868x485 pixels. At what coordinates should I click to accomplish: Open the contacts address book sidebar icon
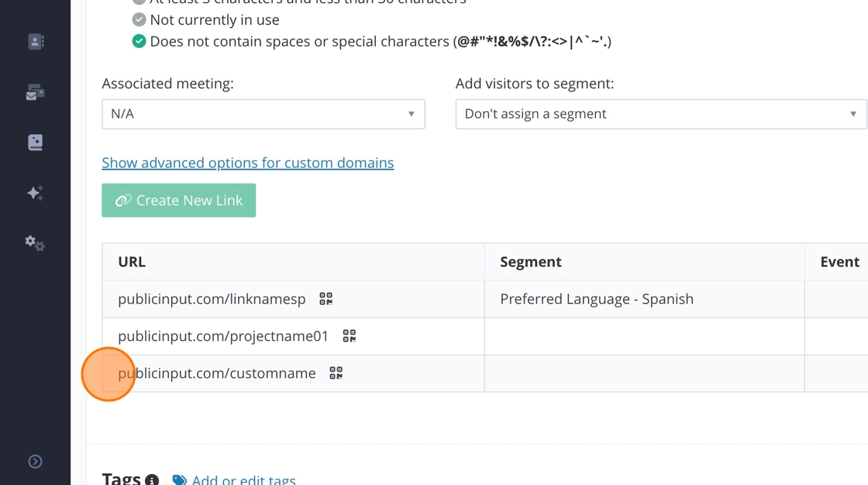(36, 42)
